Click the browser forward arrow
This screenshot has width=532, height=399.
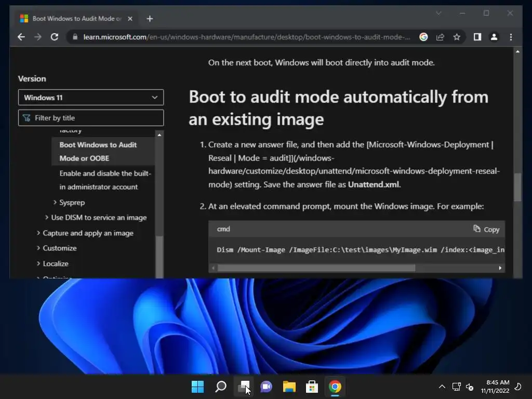click(37, 37)
